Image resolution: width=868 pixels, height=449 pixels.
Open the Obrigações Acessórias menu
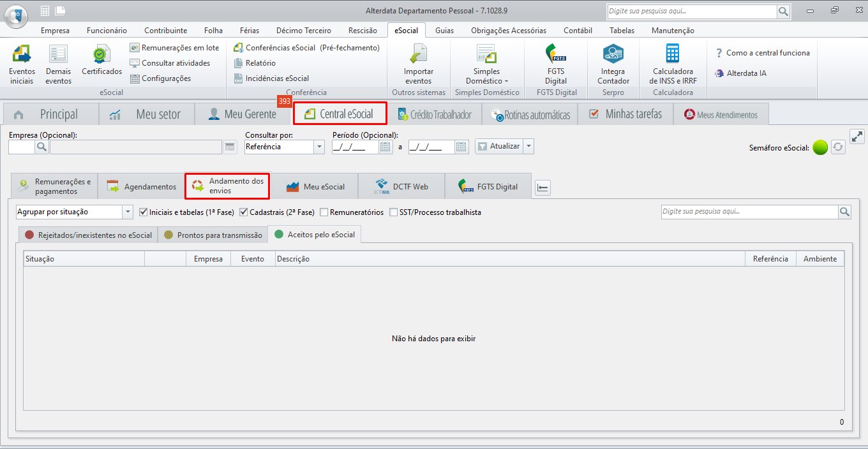(509, 30)
